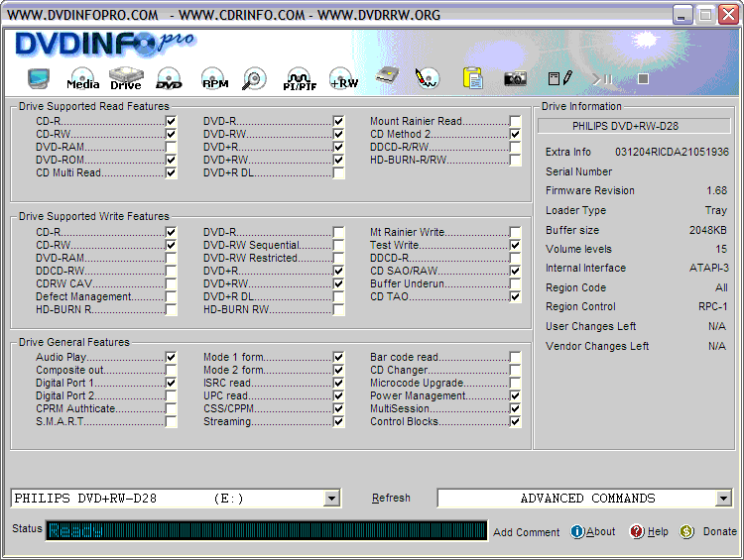
Task: Click the Add Comment link
Action: [x=526, y=532]
